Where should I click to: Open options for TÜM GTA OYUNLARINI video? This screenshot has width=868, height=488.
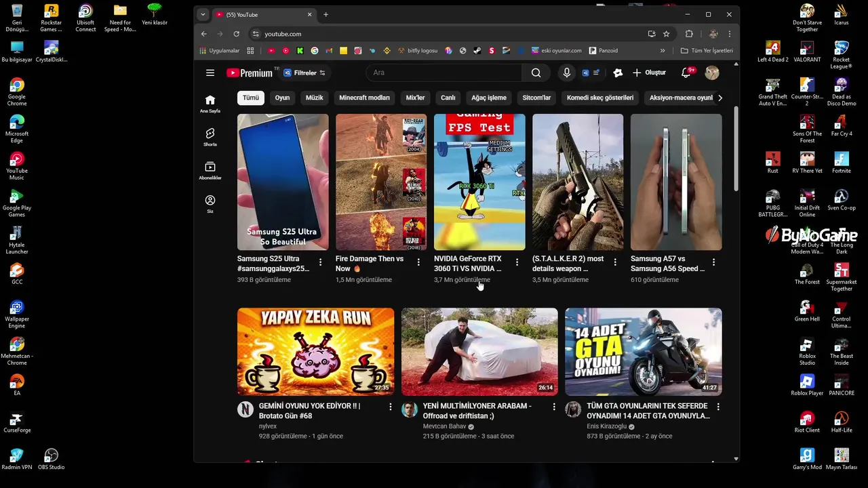(x=718, y=407)
